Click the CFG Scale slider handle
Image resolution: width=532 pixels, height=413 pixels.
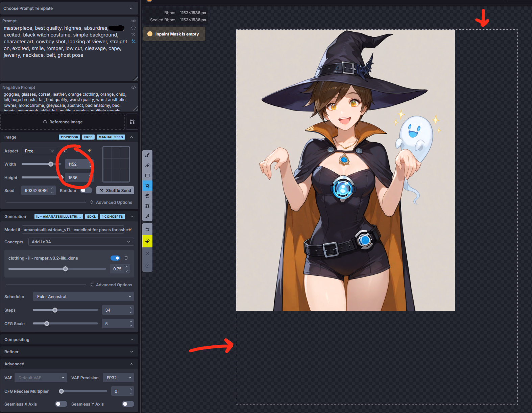[x=47, y=324]
